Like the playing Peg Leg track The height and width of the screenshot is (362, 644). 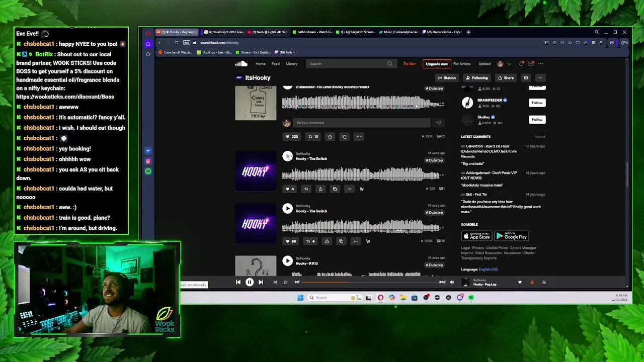pos(520,283)
